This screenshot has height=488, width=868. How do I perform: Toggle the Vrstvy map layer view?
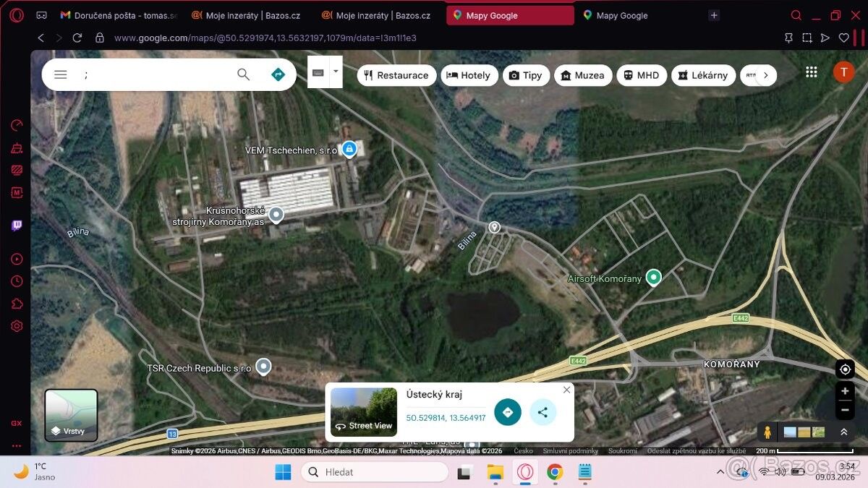(x=71, y=415)
